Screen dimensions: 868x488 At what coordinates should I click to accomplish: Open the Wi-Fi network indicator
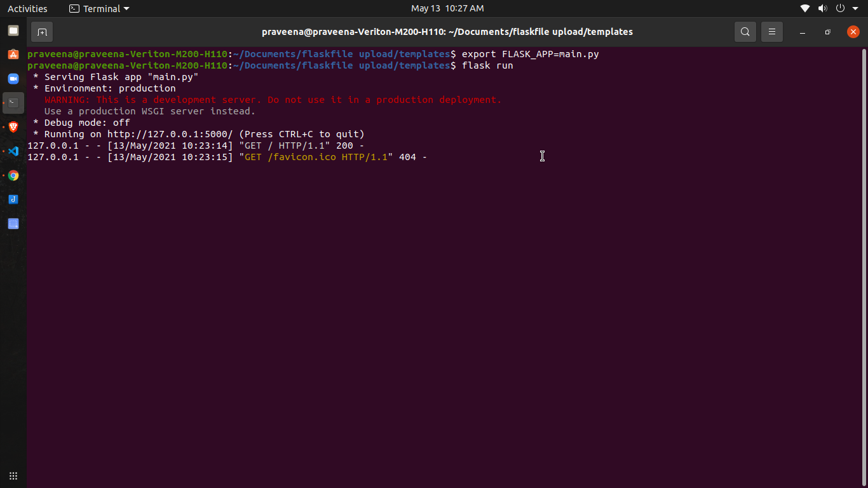pos(805,8)
